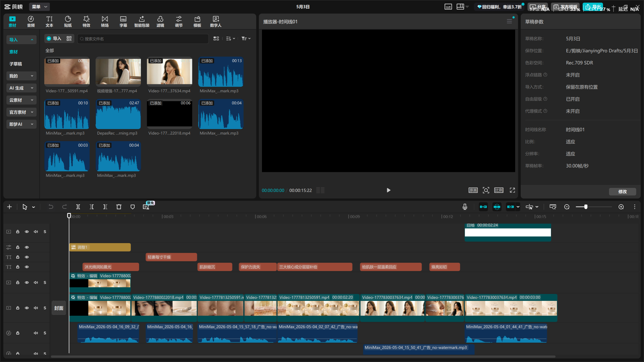Expand the AI 生成 sidebar section
Screen dimensions: 644x362
coord(21,88)
